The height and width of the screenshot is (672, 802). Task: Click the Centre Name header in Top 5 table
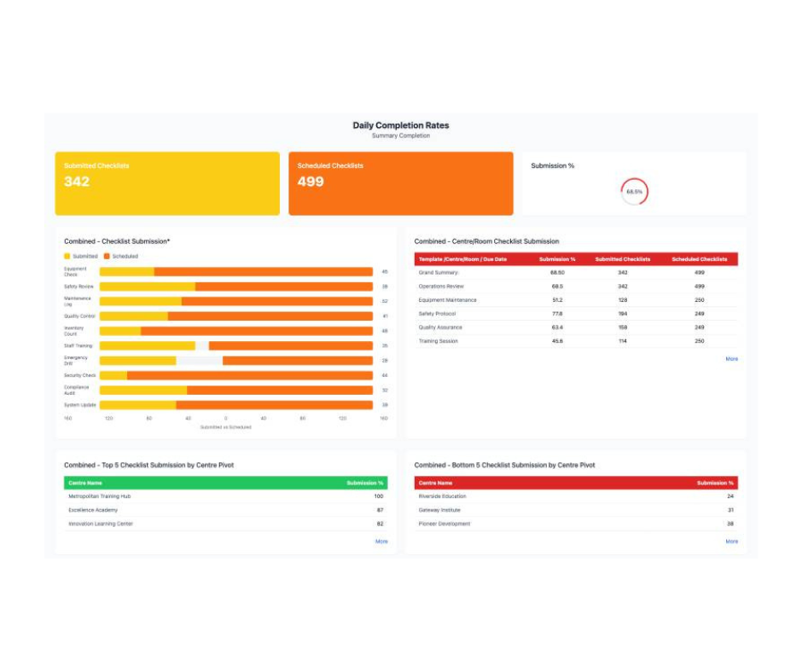coord(85,482)
